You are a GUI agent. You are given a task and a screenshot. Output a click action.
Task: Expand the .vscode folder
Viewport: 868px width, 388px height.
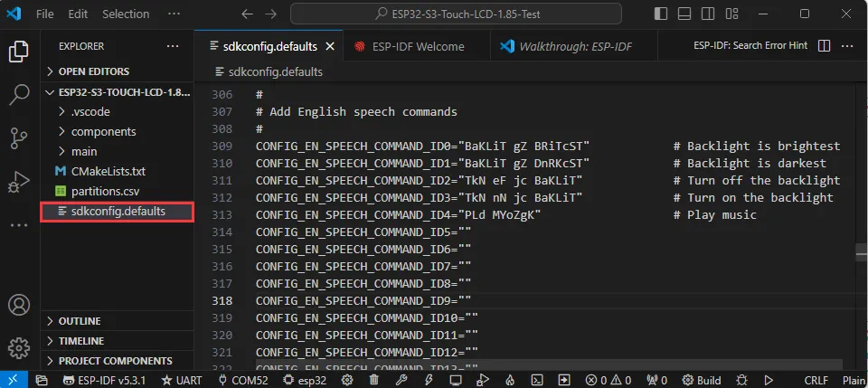(x=92, y=111)
